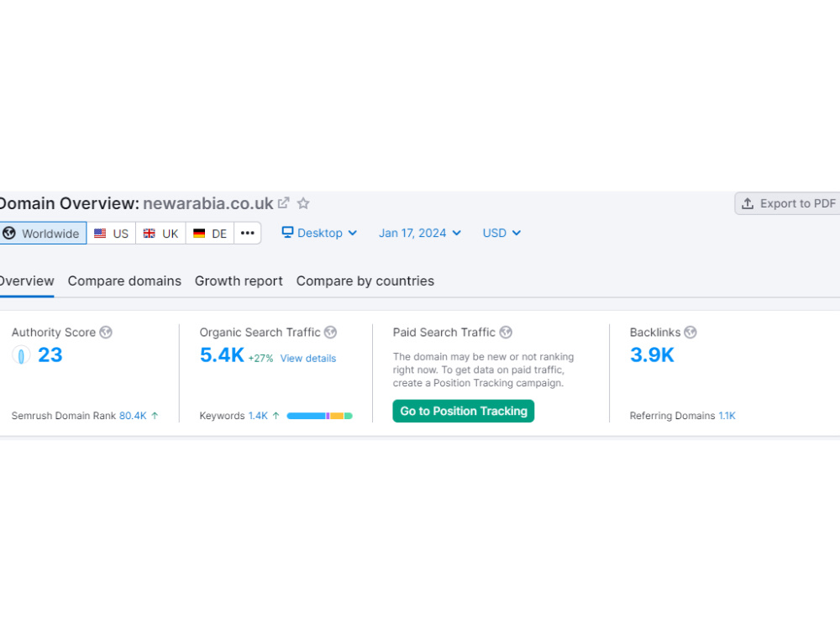This screenshot has width=840, height=630.
Task: Click the Domain Overview heading text
Action: (69, 203)
